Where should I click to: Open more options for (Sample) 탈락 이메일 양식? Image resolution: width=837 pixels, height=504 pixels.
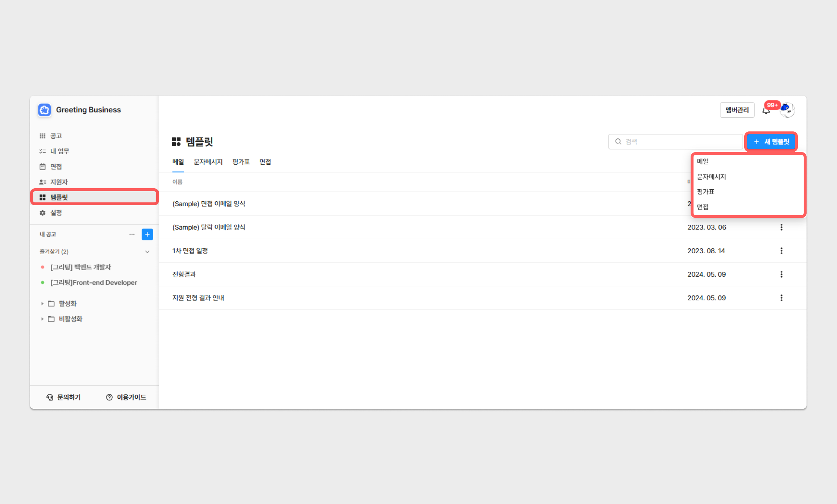[x=781, y=227]
